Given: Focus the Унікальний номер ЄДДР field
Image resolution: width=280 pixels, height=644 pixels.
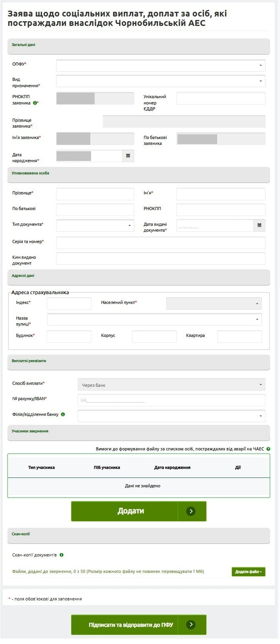Looking at the screenshot, I should coord(221,99).
